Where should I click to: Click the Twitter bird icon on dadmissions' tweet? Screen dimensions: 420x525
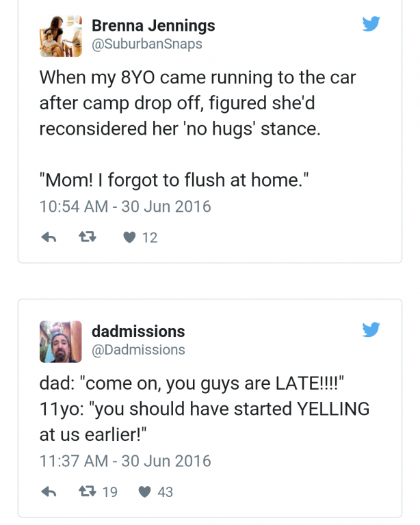(371, 331)
